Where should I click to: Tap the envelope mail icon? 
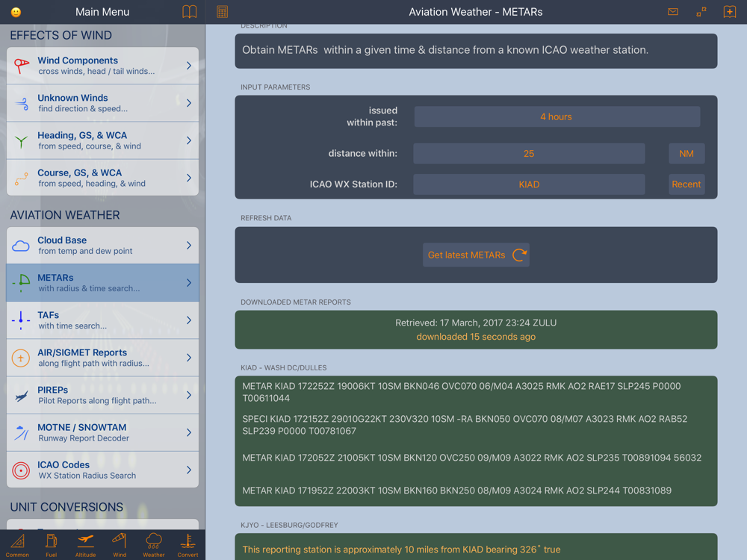click(673, 11)
